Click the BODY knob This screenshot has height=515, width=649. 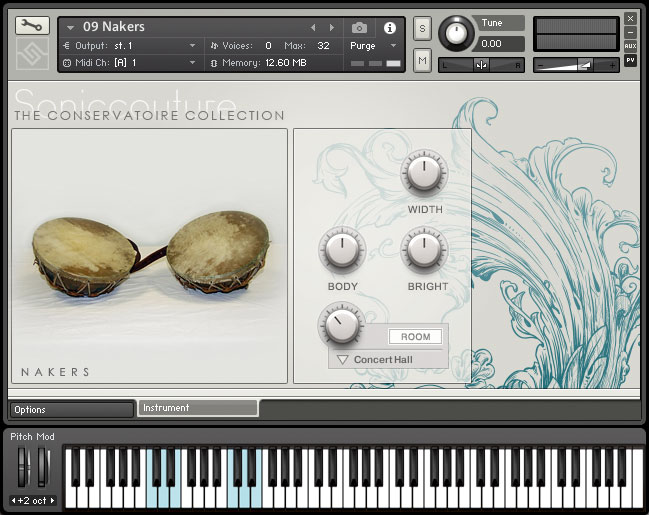[342, 250]
